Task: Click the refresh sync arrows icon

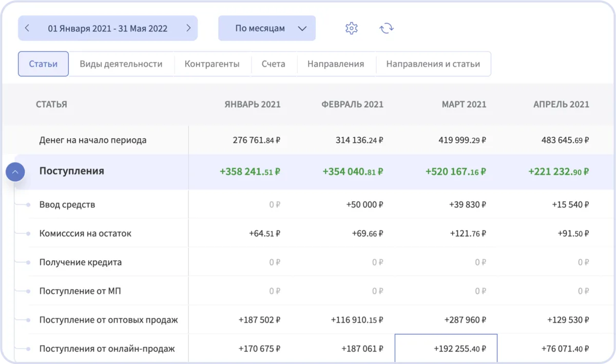Action: (x=387, y=28)
